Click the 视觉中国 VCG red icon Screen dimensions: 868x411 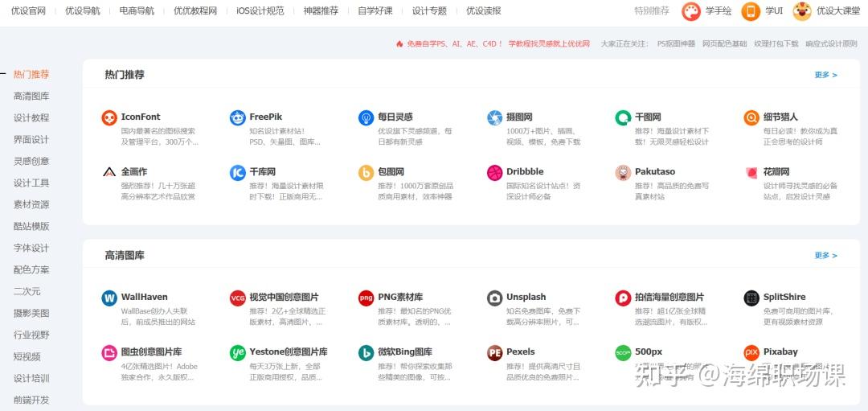[x=237, y=298]
